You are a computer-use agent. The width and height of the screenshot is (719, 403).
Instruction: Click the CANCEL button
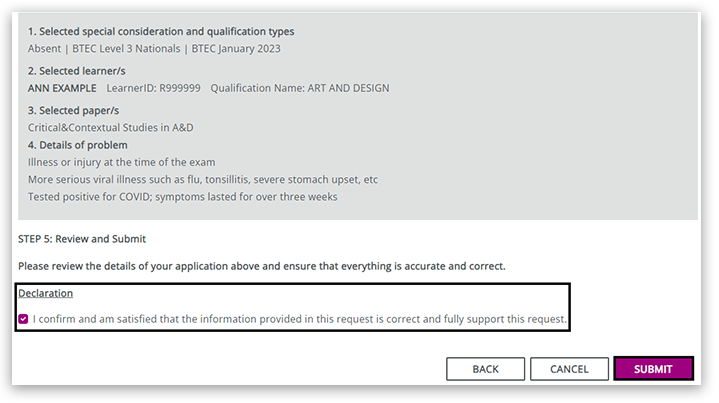569,369
